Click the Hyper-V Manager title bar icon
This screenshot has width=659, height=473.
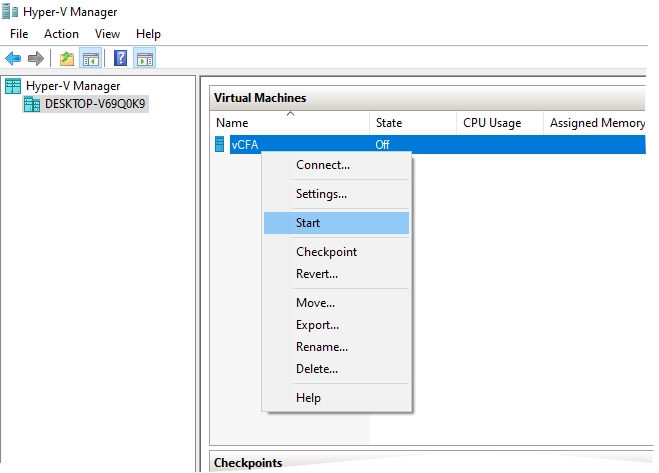(10, 11)
